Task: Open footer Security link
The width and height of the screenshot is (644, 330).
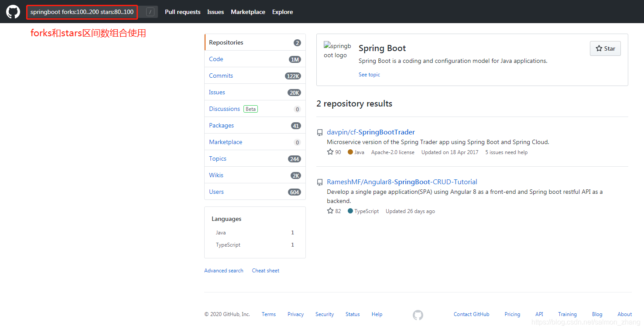Action: coord(325,314)
